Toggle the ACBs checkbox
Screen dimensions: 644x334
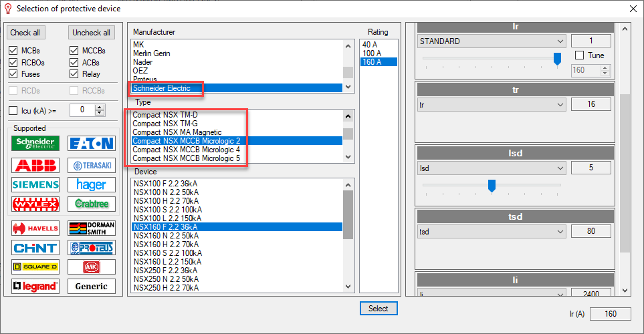(74, 62)
